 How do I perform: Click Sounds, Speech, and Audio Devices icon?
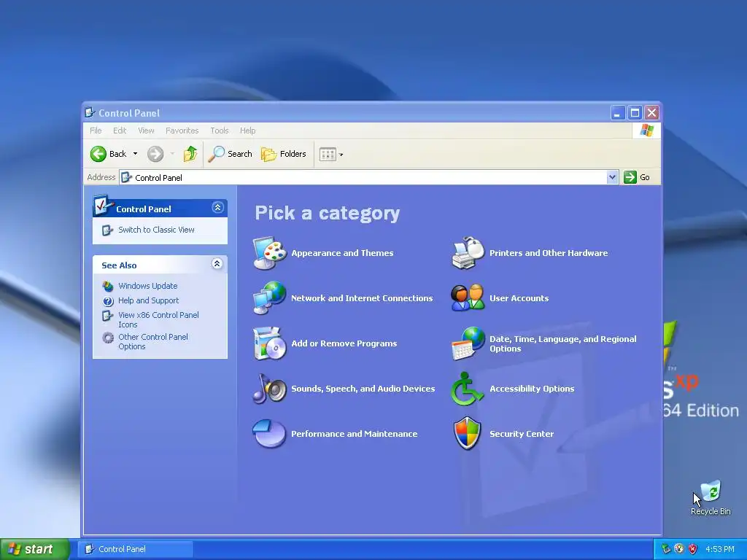coord(270,389)
